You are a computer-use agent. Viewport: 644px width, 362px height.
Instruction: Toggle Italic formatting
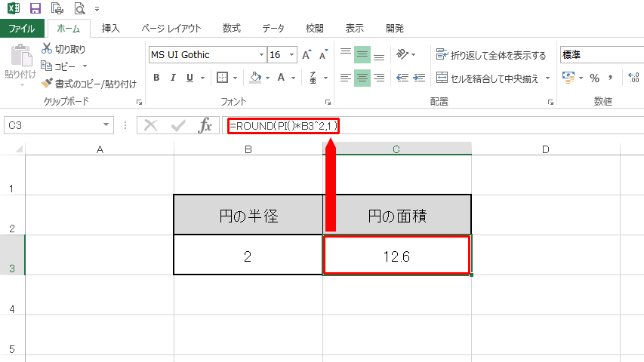[x=173, y=78]
